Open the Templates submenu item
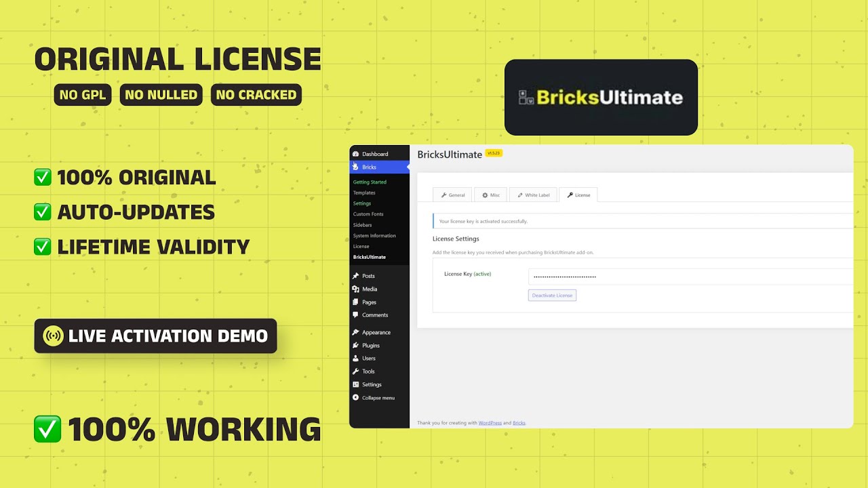 click(364, 193)
